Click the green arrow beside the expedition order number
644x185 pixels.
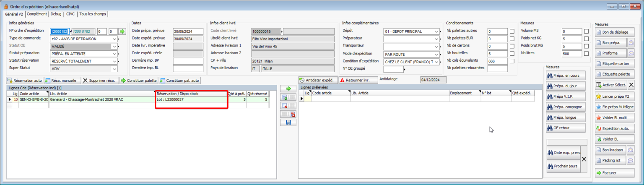pyautogui.click(x=122, y=31)
